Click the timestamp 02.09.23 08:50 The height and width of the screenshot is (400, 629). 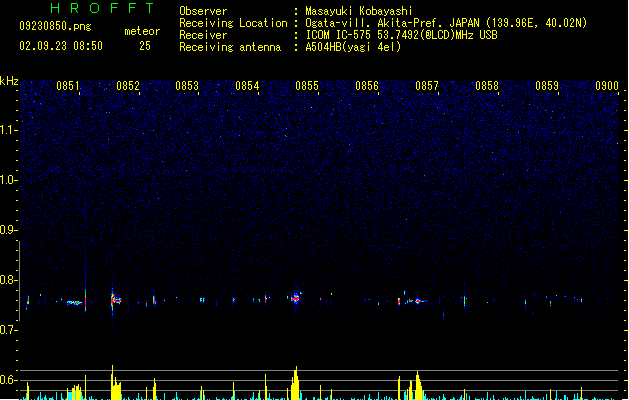click(61, 46)
